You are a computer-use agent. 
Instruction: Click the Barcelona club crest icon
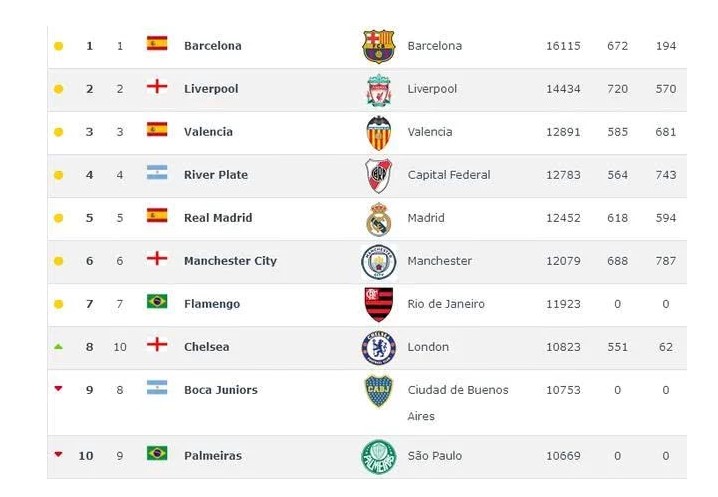click(x=378, y=46)
